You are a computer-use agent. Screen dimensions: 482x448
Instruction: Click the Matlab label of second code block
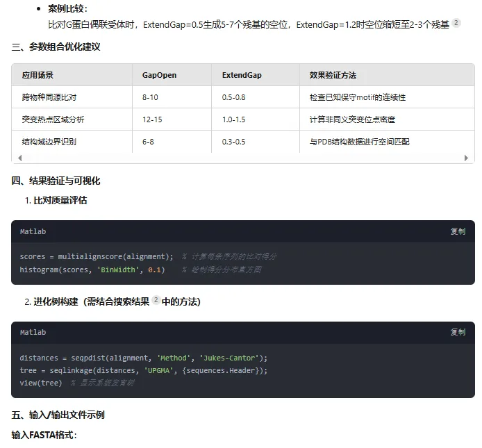pyautogui.click(x=33, y=333)
